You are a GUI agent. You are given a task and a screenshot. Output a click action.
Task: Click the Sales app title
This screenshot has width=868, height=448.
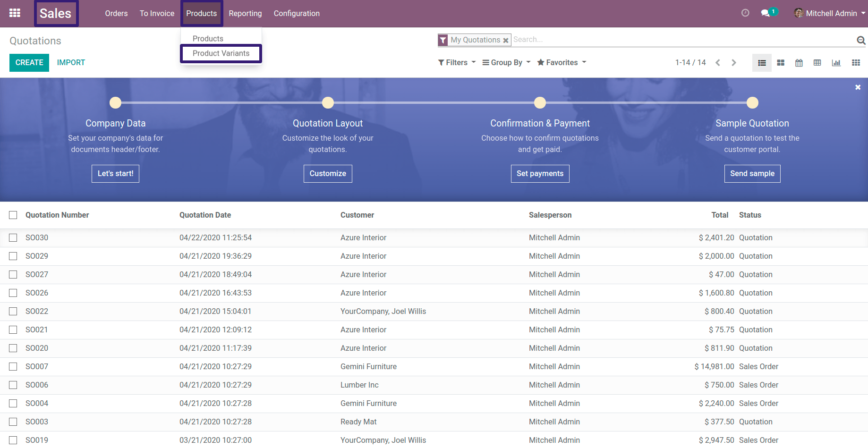56,13
